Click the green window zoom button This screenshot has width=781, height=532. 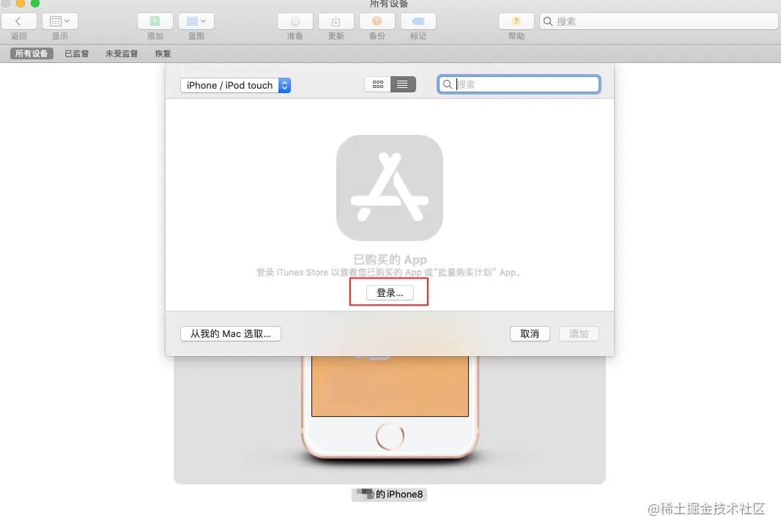tap(35, 3)
